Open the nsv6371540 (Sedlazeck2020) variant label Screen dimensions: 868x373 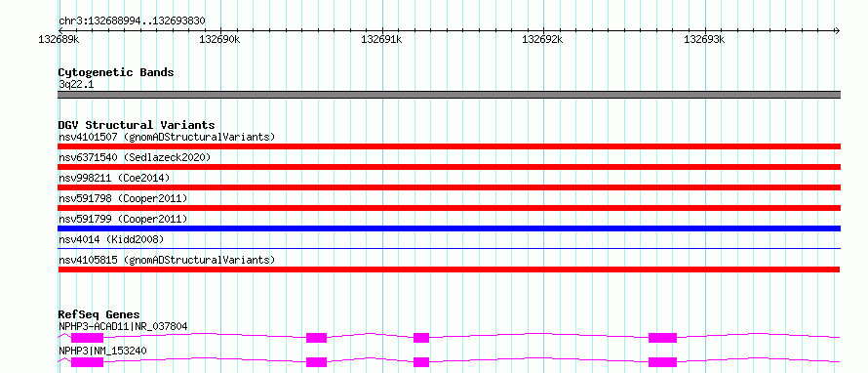pyautogui.click(x=135, y=157)
